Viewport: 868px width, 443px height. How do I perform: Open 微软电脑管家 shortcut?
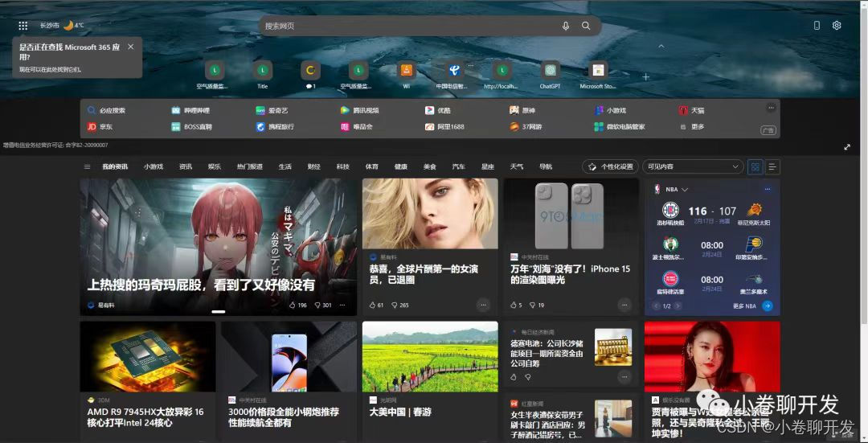[x=620, y=126]
